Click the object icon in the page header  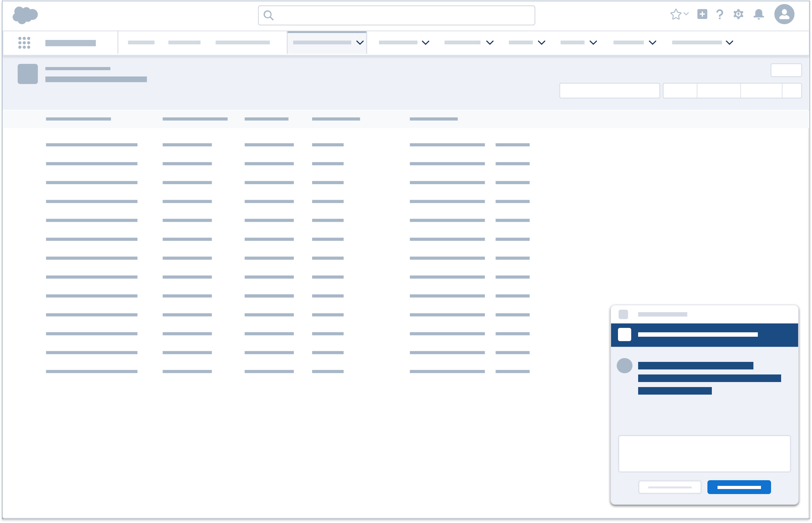(27, 74)
